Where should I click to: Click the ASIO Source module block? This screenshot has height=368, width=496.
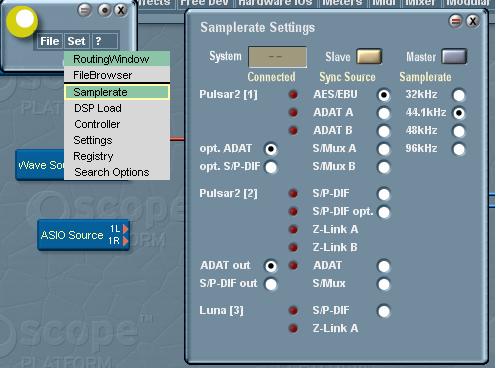click(83, 235)
